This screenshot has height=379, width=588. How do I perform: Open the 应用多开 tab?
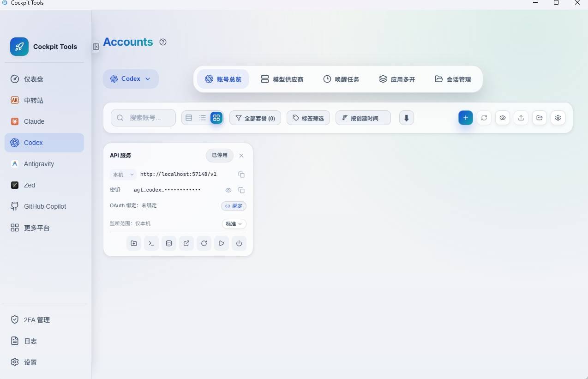[x=397, y=79]
